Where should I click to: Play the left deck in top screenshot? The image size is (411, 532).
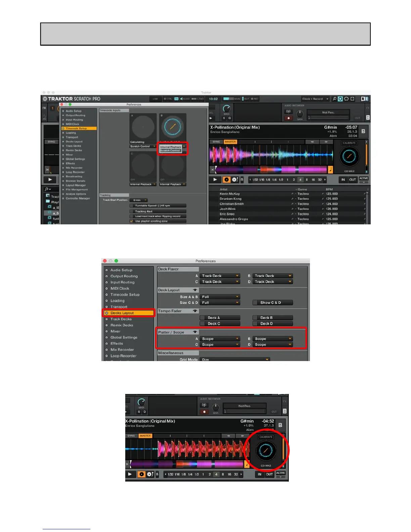click(x=50, y=180)
